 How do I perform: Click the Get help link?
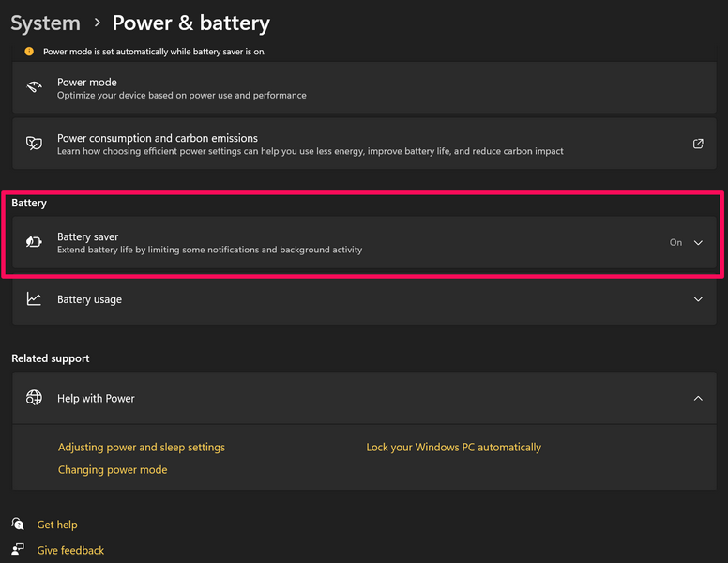click(57, 525)
